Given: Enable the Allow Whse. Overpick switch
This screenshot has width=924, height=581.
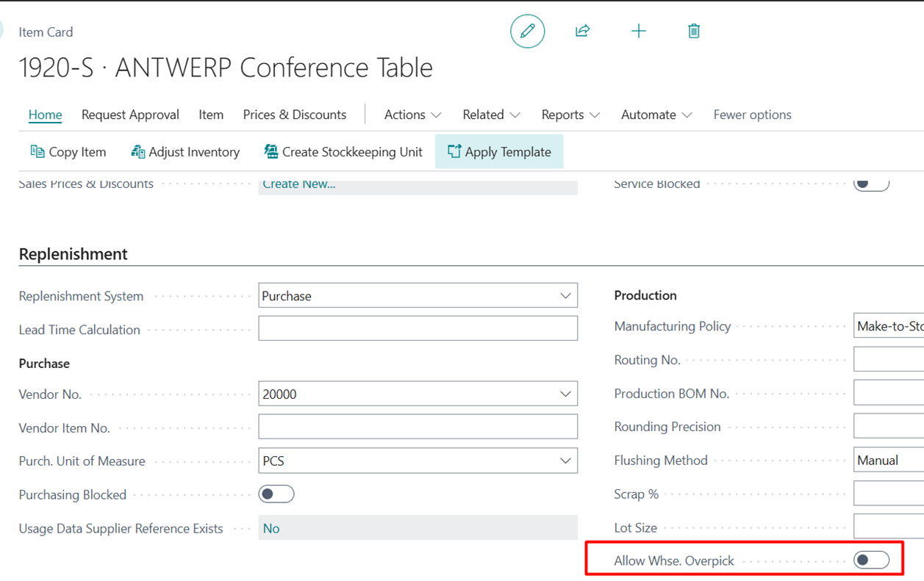Looking at the screenshot, I should (872, 560).
